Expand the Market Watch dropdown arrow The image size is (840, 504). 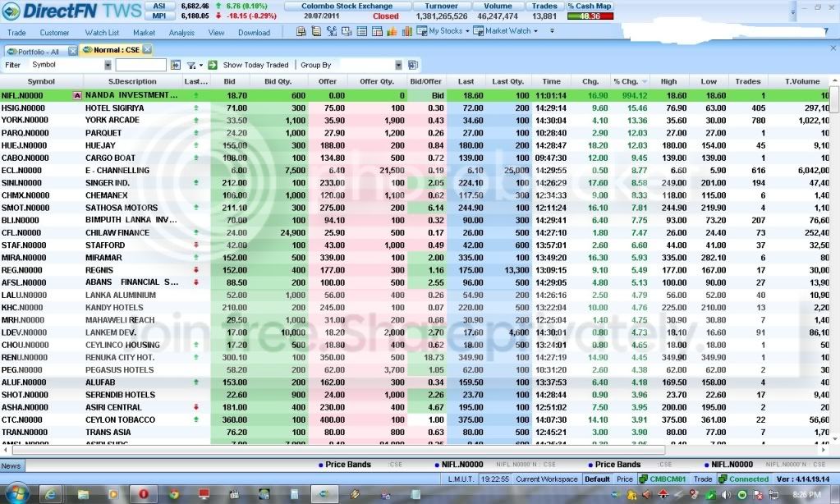535,31
